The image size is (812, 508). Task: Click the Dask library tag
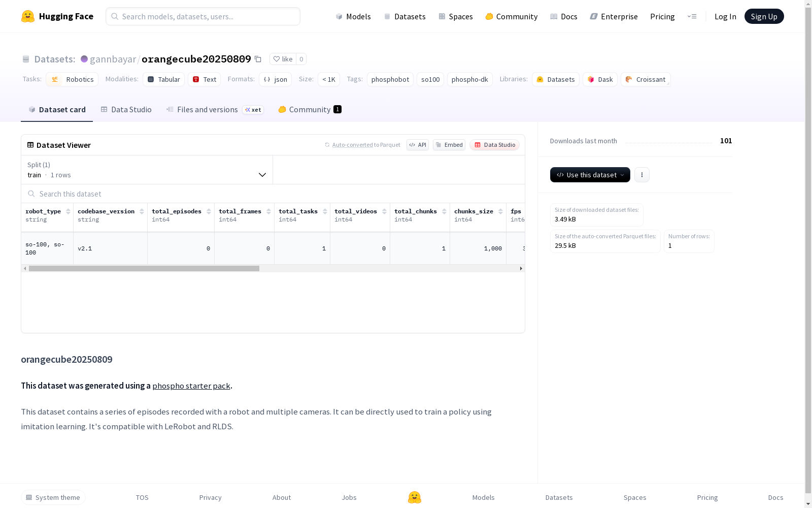pyautogui.click(x=600, y=79)
